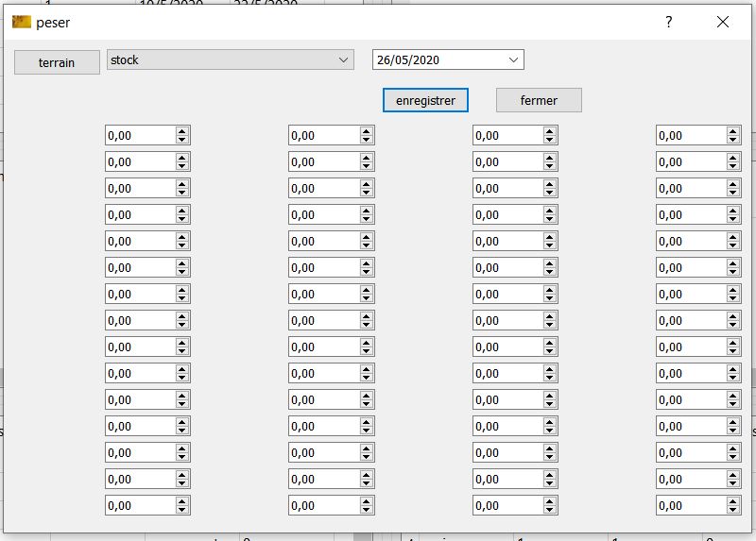
Task: Decrease the first column top row value
Action: [x=182, y=140]
